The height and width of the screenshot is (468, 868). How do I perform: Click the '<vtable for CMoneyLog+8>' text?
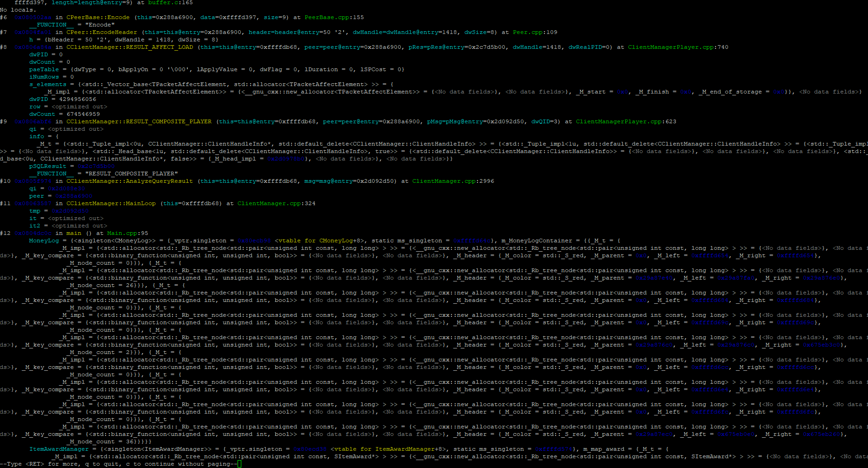tap(321, 241)
